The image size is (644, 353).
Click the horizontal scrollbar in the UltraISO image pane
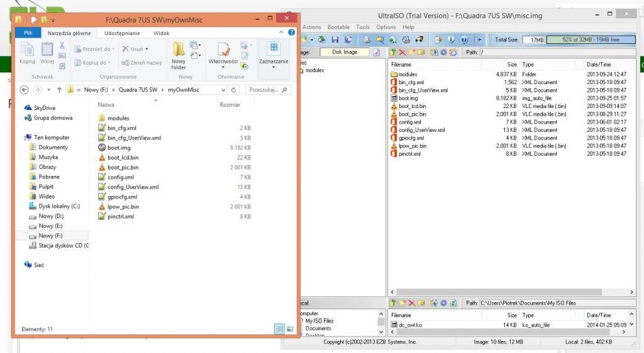point(499,292)
